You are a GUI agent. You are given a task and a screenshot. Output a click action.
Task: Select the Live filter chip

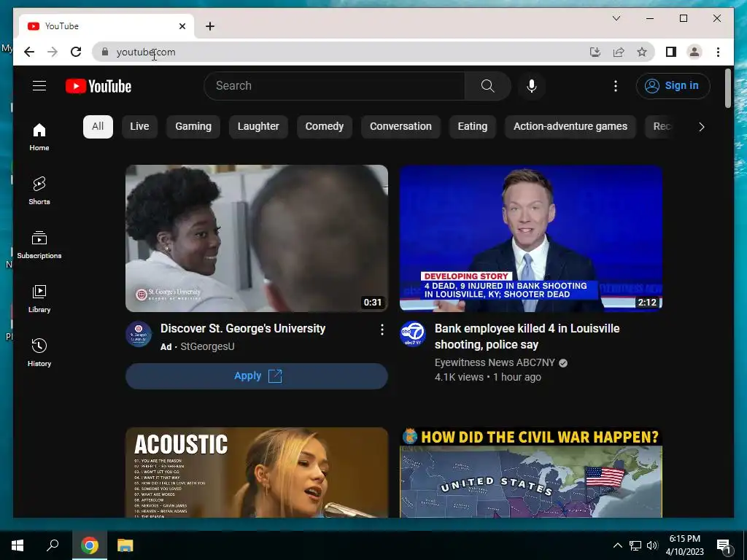click(139, 127)
